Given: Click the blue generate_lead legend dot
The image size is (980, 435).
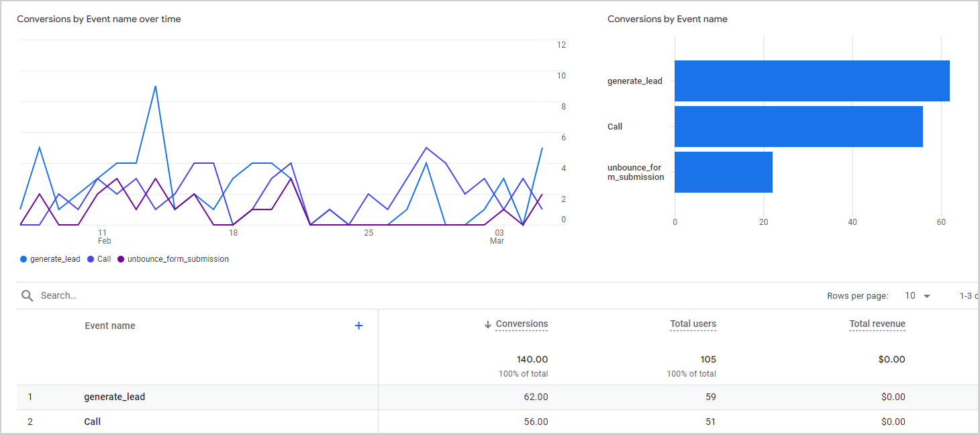Looking at the screenshot, I should pos(23,259).
